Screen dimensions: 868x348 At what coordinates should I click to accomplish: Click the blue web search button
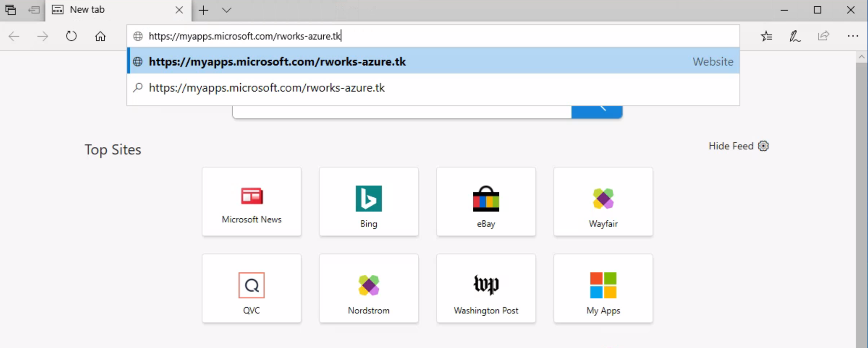(x=597, y=111)
